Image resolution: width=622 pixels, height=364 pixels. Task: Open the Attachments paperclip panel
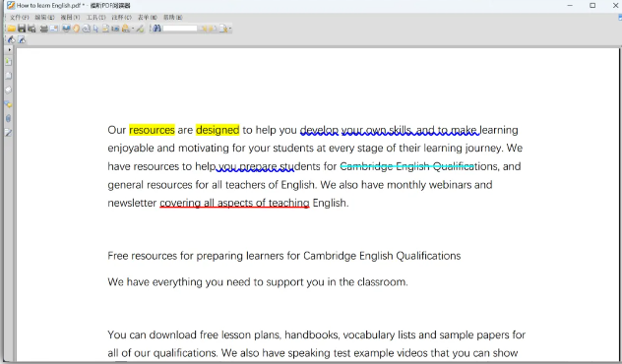pos(8,118)
